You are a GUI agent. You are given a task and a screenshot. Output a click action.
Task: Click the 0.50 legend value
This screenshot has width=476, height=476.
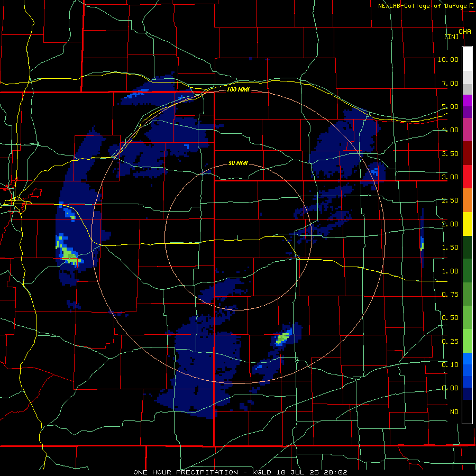(450, 318)
